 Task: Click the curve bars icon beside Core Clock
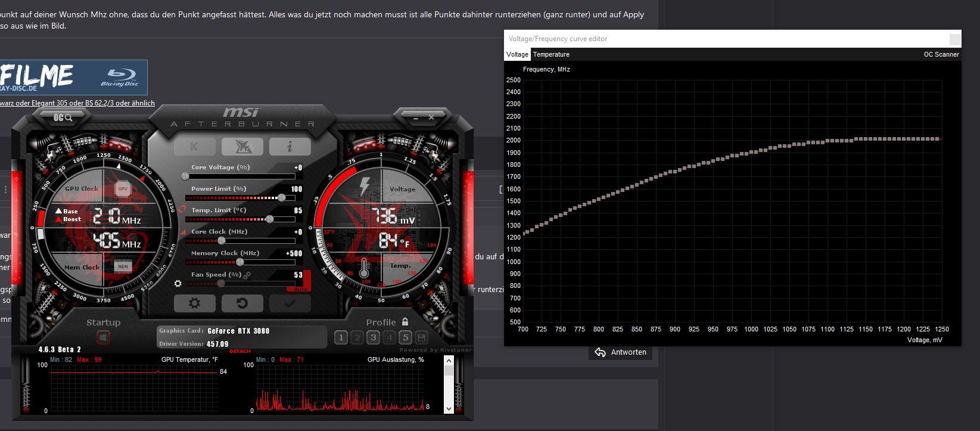point(183,232)
